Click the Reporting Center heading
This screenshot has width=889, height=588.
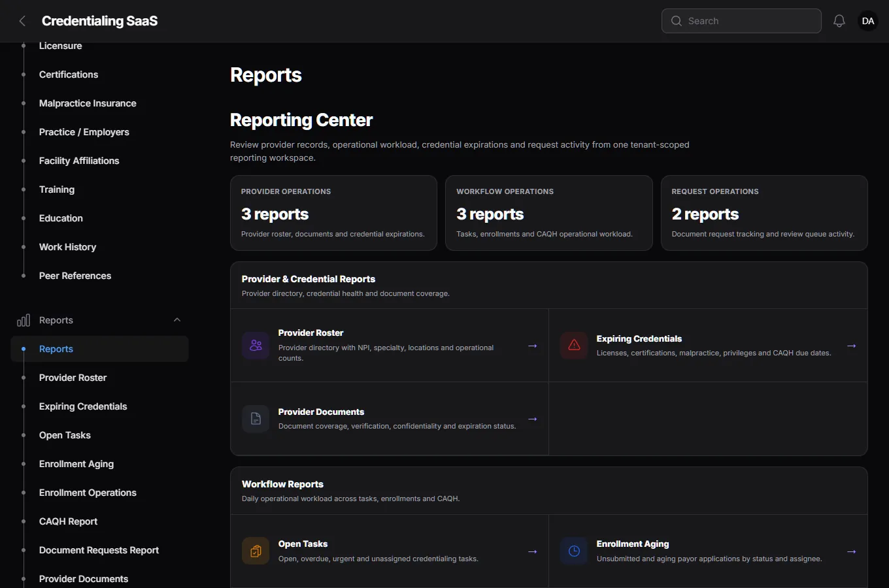[x=301, y=120]
